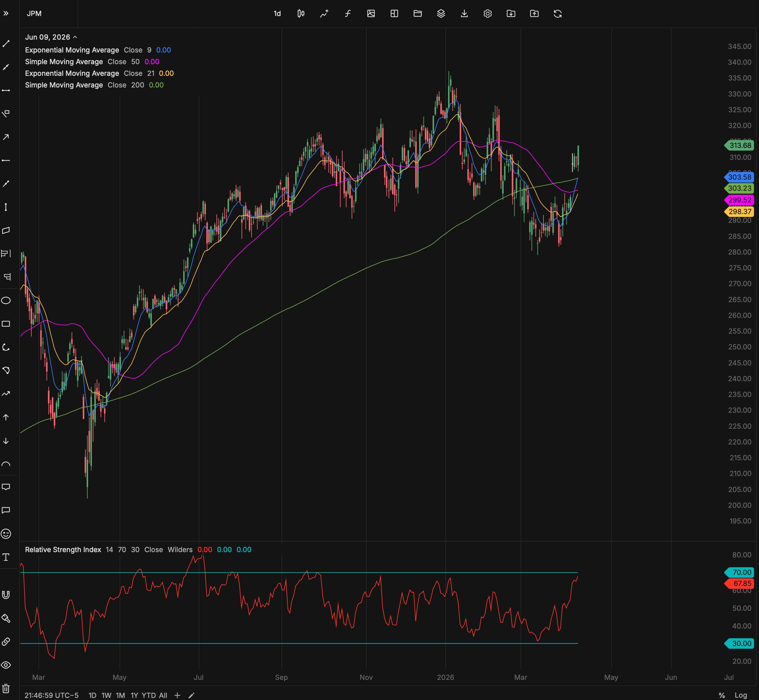The height and width of the screenshot is (700, 759).
Task: Collapse the Jun 09, 2026 legend
Action: (x=75, y=37)
